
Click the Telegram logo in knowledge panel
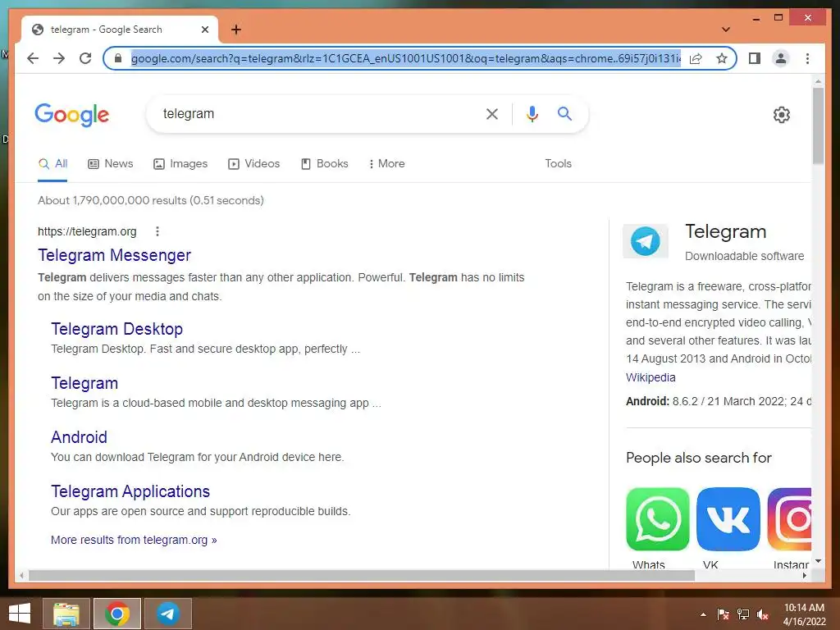[x=646, y=241]
